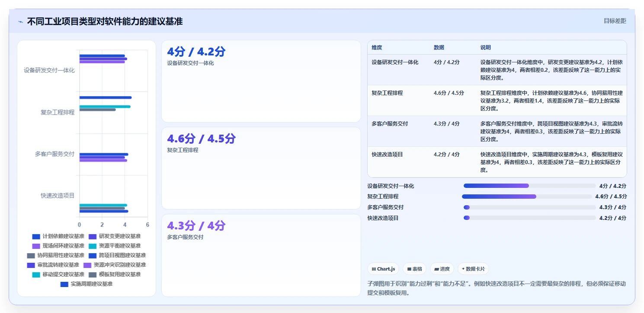Click progress list label 设备研发交付一体化
Viewport: 644px width, 313px height.
[391, 186]
